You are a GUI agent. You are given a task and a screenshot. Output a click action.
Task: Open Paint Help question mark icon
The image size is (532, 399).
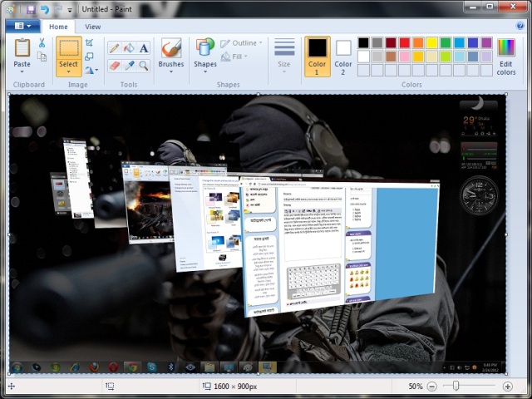(x=520, y=26)
